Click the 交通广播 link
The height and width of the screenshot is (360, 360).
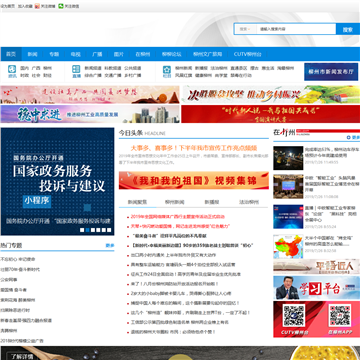click(113, 76)
